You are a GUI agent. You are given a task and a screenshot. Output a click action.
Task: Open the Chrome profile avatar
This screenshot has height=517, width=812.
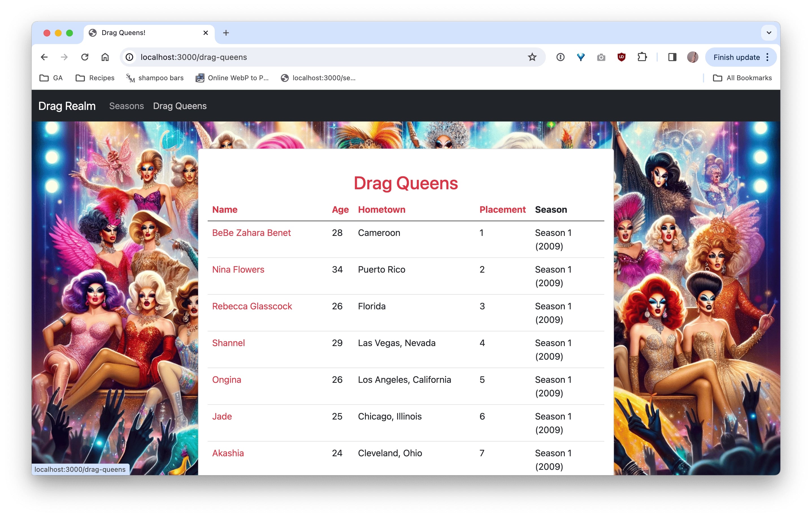click(x=692, y=57)
